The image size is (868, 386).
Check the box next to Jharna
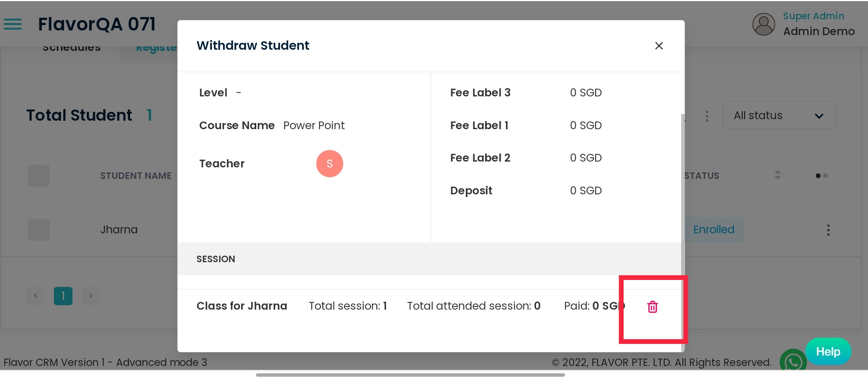[x=39, y=230]
